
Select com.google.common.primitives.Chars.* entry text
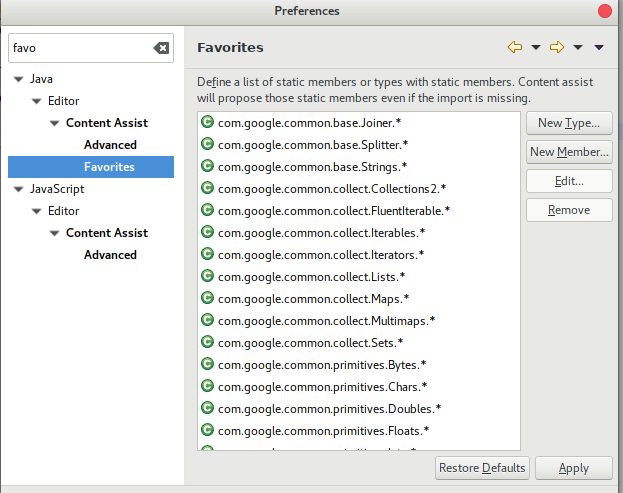tap(323, 387)
